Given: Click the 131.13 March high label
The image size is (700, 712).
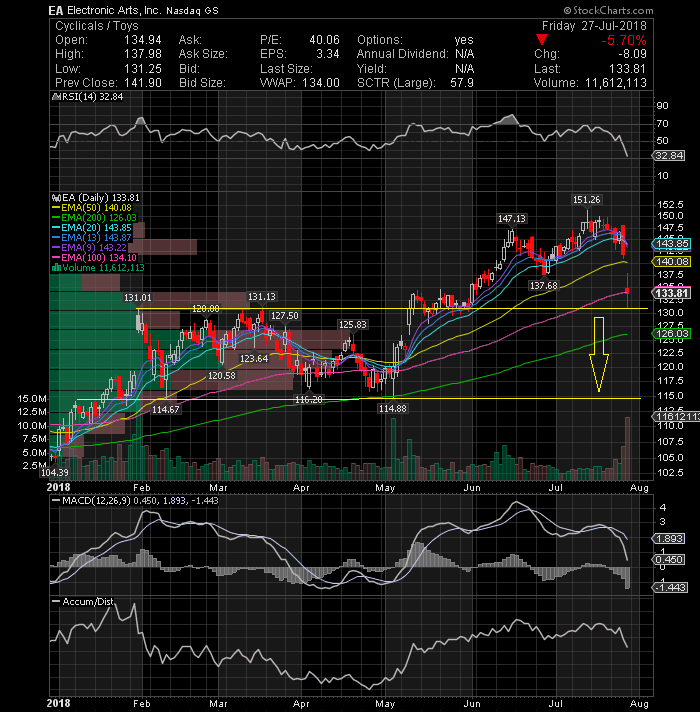Looking at the screenshot, I should tap(261, 297).
